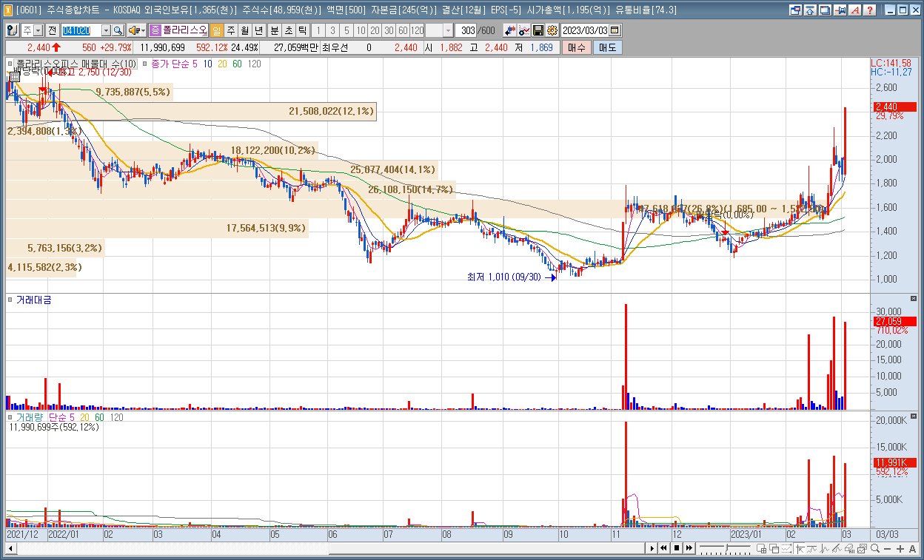Click the stacked chart windows icon at bottom
Image resolution: width=924 pixels, height=560 pixels.
point(862,548)
